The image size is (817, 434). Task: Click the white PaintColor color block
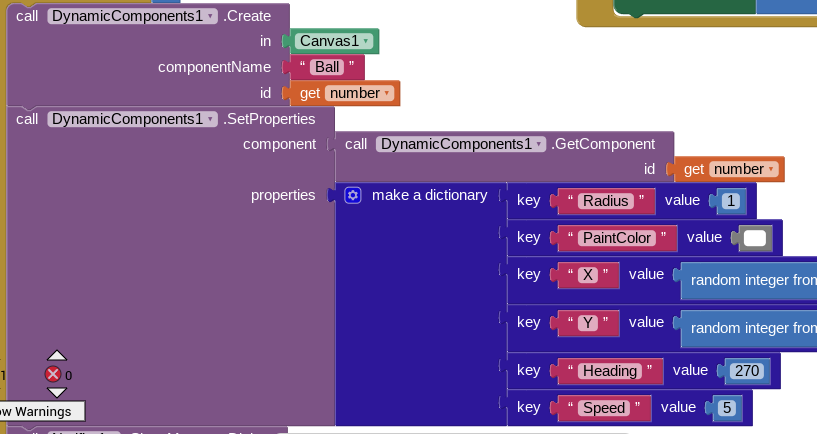754,238
